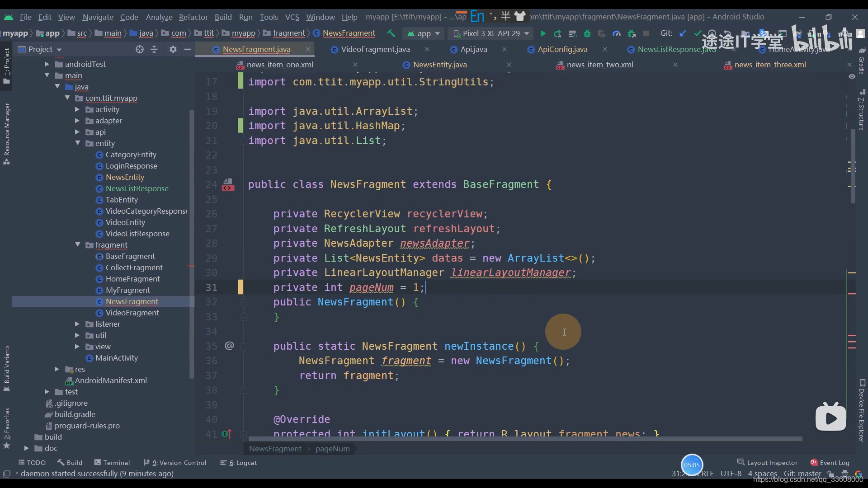
Task: Open the VCS menu
Action: click(x=292, y=17)
